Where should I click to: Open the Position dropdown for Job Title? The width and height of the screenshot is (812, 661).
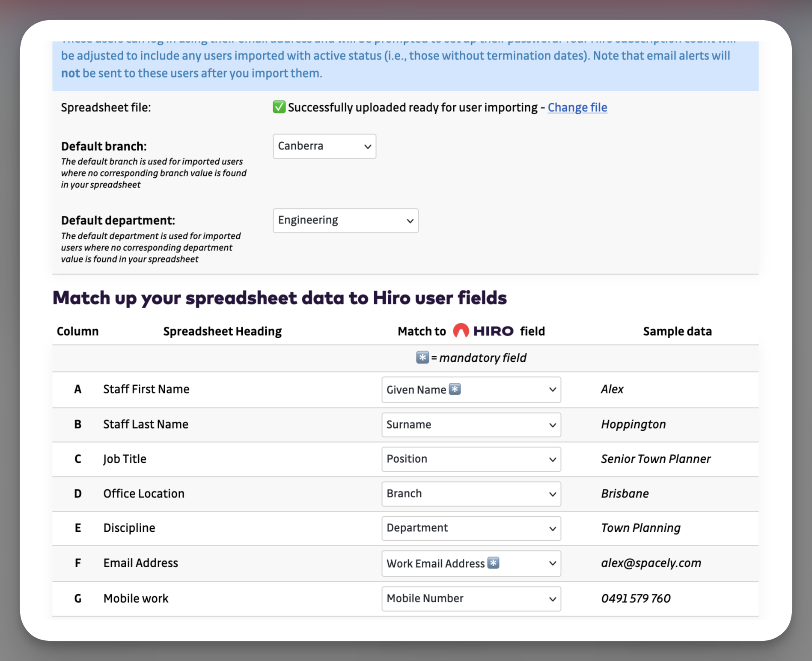471,459
